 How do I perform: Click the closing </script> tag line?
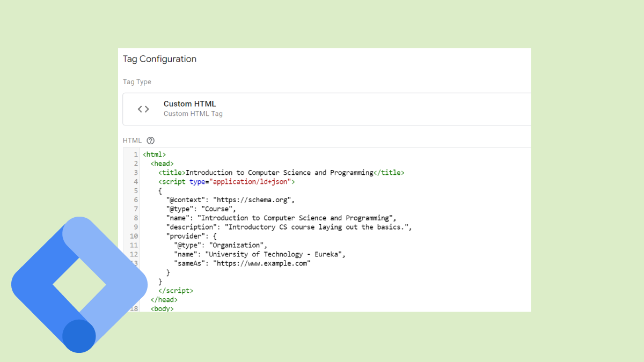[175, 291]
